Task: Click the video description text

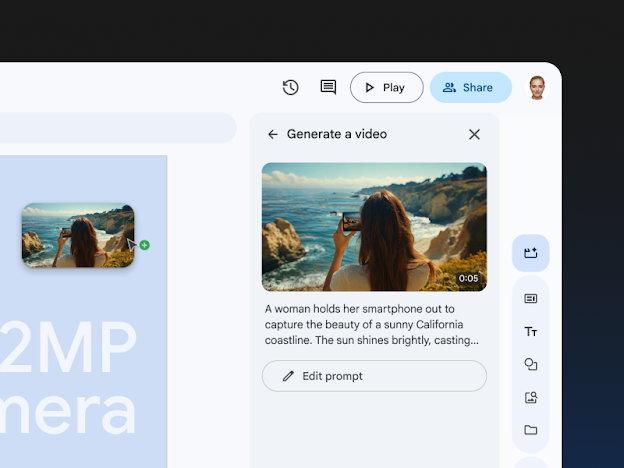Action: pyautogui.click(x=373, y=325)
